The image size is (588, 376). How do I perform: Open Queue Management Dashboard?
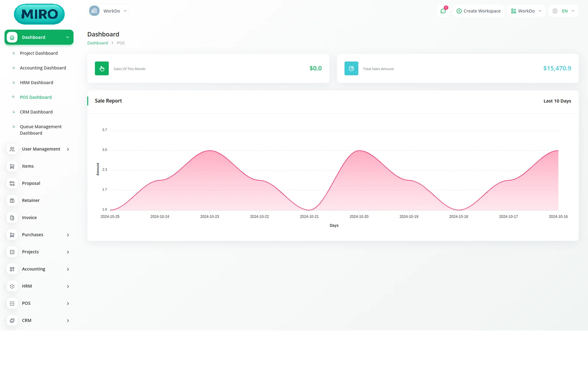point(40,130)
